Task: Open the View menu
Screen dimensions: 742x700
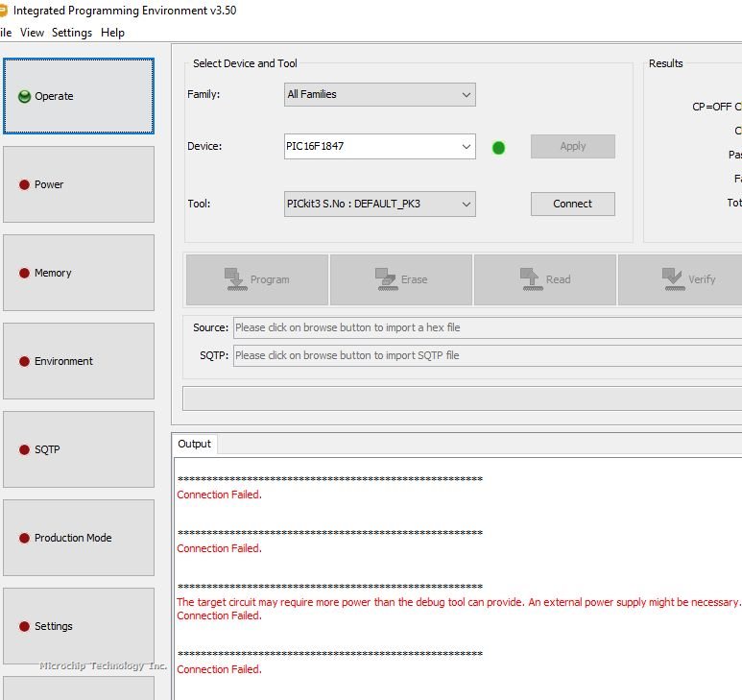Action: point(32,33)
